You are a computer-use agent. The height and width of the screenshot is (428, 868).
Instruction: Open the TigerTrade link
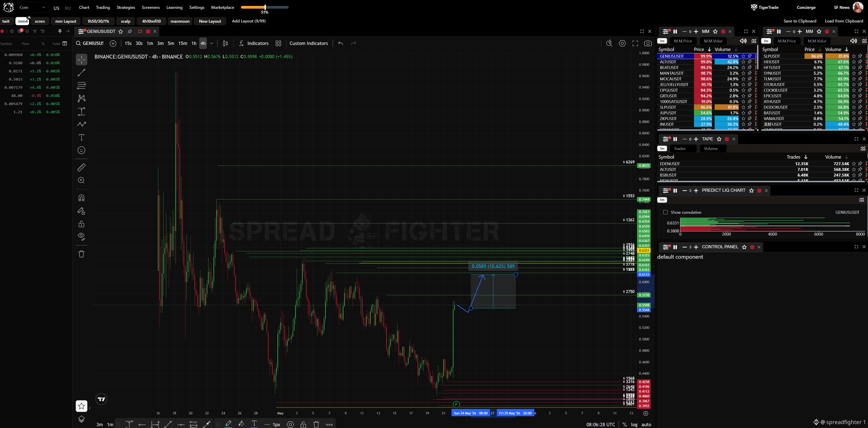pyautogui.click(x=765, y=7)
